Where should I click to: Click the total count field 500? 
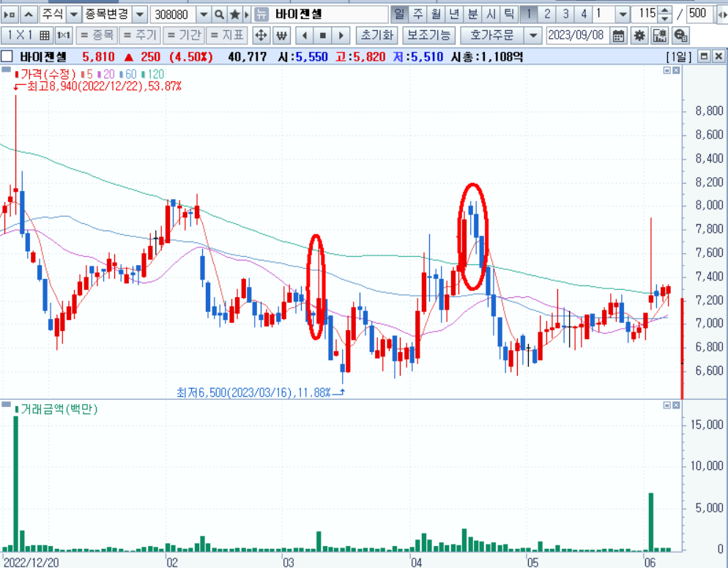coord(700,15)
